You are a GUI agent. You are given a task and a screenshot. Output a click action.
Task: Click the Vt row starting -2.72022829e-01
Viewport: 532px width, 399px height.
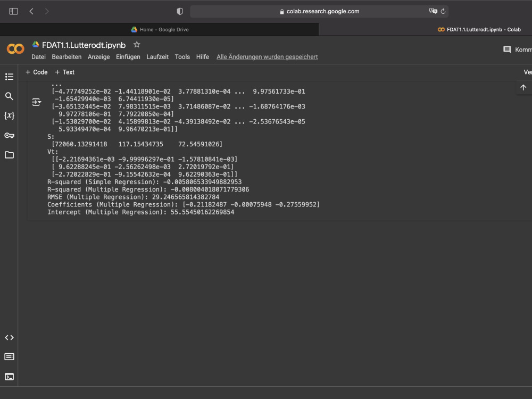coord(145,174)
